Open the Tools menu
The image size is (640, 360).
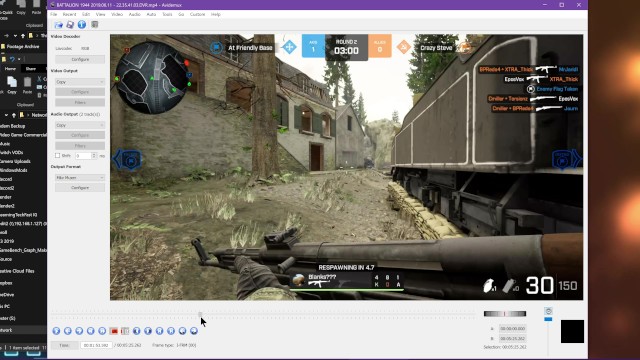tap(167, 14)
